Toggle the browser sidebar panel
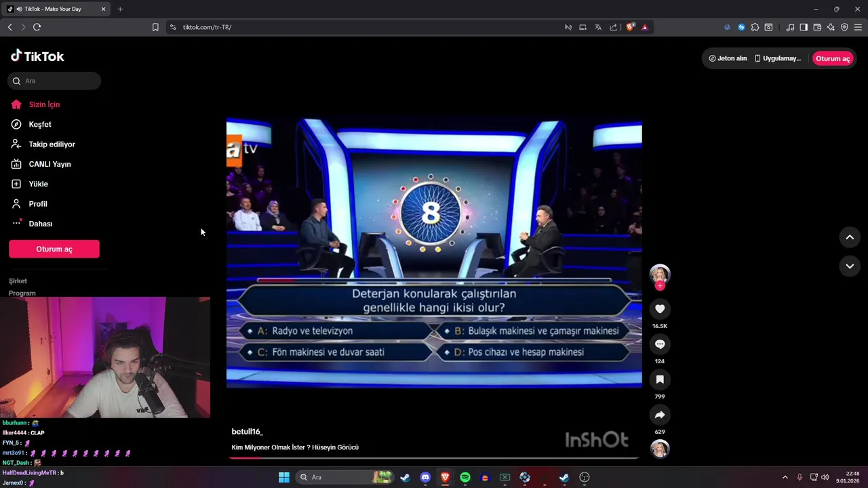The height and width of the screenshot is (488, 868). [804, 27]
